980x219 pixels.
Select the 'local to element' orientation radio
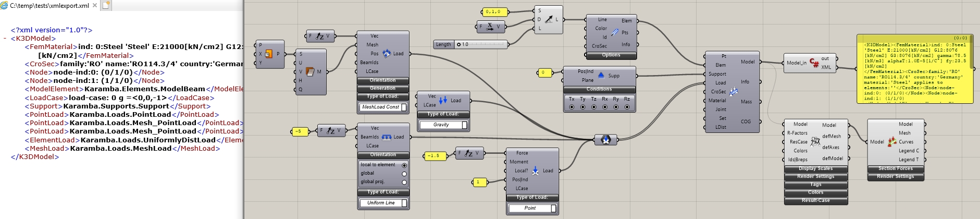(404, 165)
